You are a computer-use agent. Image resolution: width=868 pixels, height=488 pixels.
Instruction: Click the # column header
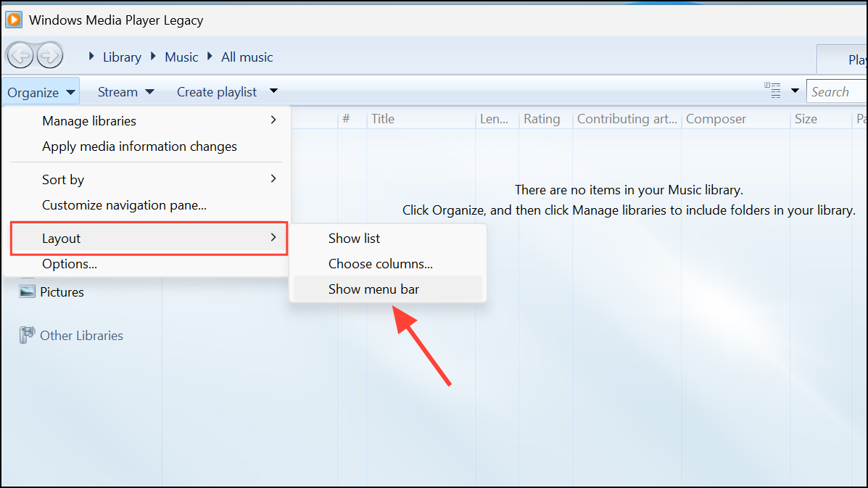pos(352,119)
